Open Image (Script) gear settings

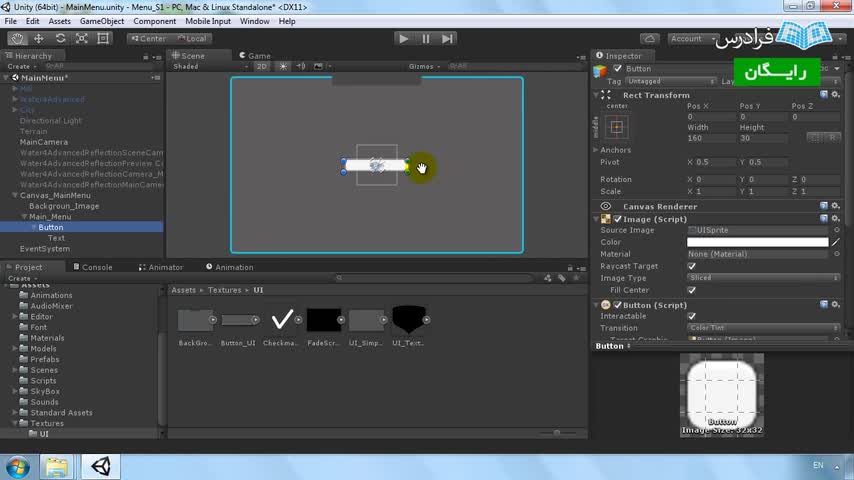click(835, 218)
